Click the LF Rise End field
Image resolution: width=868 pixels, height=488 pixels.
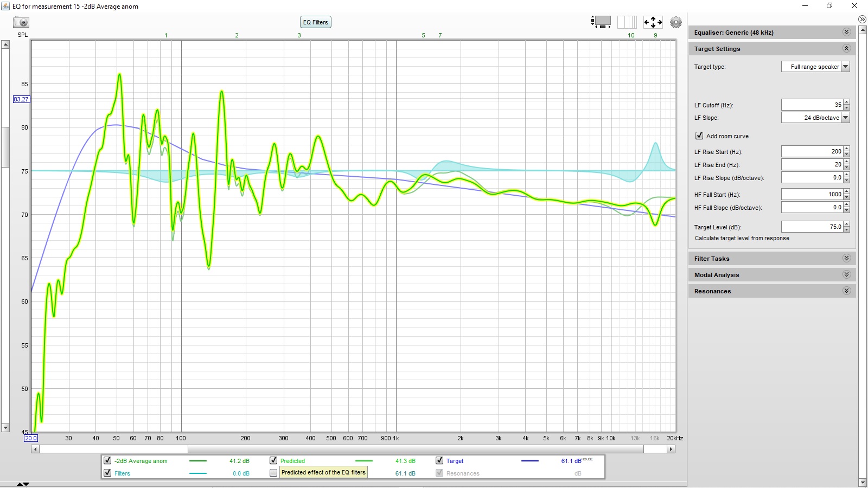[812, 164]
